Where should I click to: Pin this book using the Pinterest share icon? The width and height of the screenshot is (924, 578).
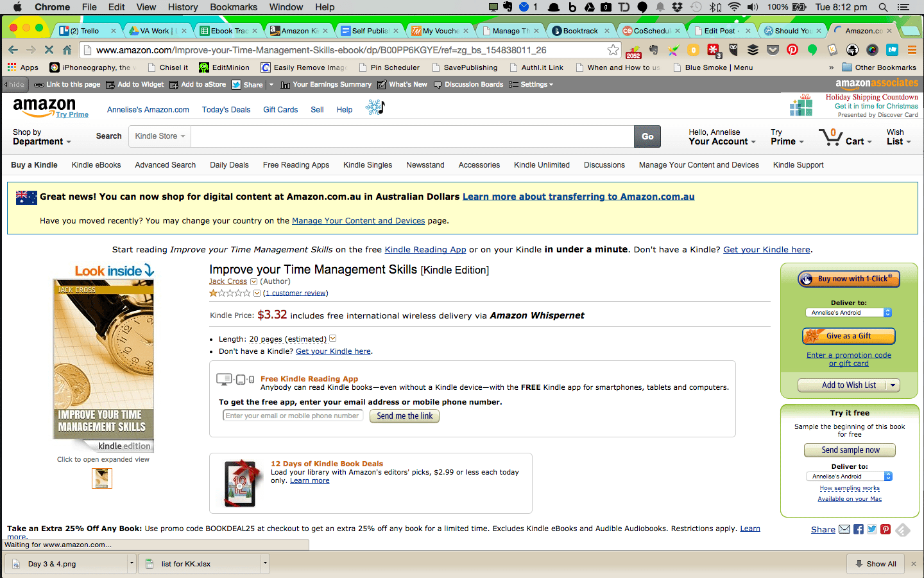(886, 529)
